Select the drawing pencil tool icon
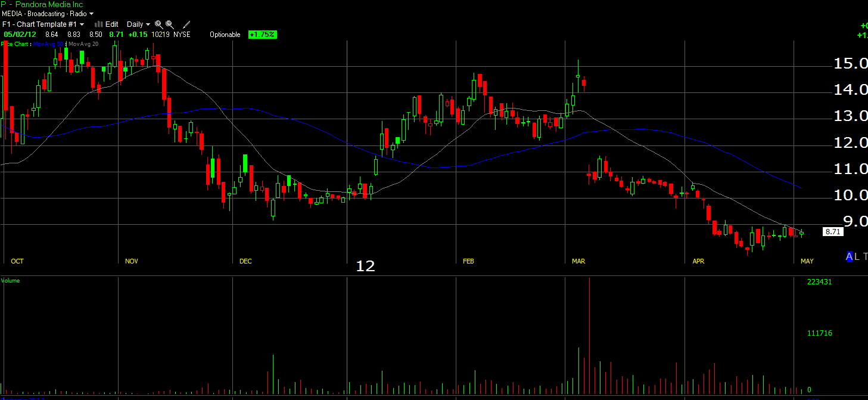The width and height of the screenshot is (868, 400). pyautogui.click(x=186, y=24)
